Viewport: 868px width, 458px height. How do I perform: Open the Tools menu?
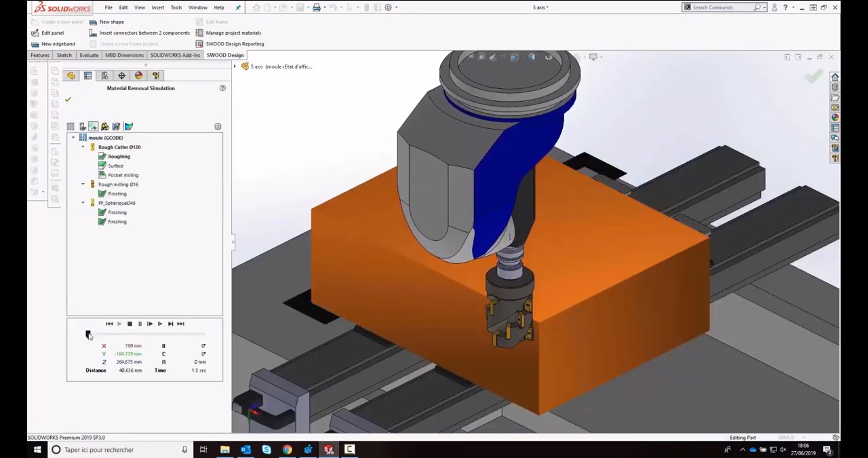pyautogui.click(x=176, y=7)
